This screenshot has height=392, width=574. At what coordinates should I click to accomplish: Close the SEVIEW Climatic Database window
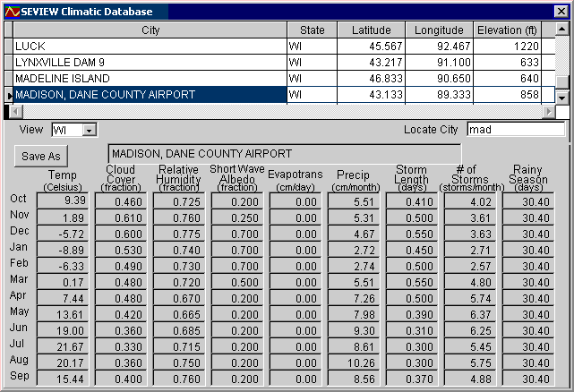(x=561, y=12)
